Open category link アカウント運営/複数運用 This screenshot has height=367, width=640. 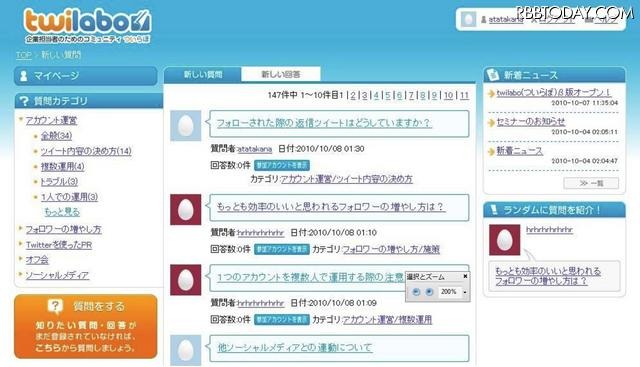point(387,320)
